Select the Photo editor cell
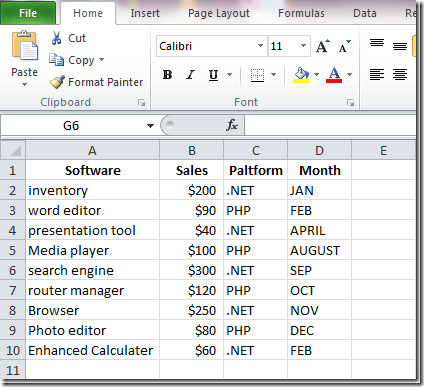The height and width of the screenshot is (387, 424). coord(93,330)
